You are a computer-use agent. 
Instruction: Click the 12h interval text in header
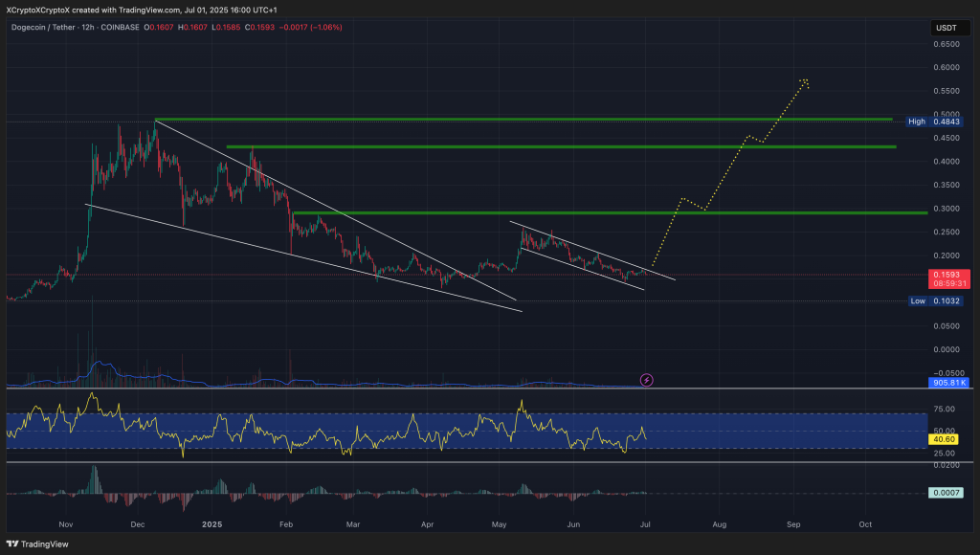90,27
